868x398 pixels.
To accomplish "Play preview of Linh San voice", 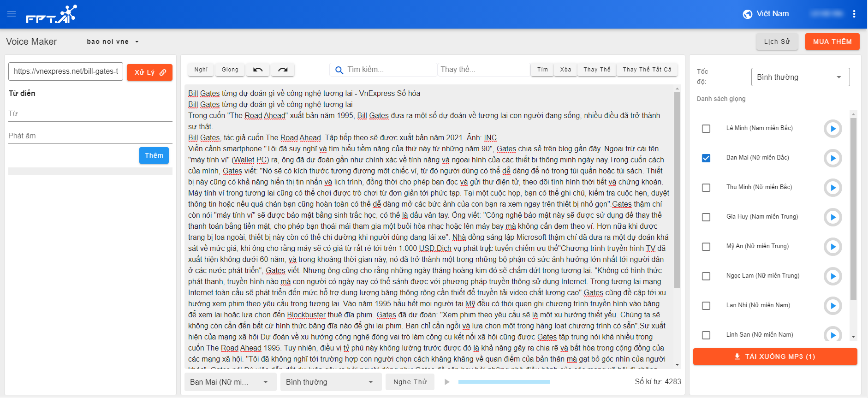I will pos(833,334).
